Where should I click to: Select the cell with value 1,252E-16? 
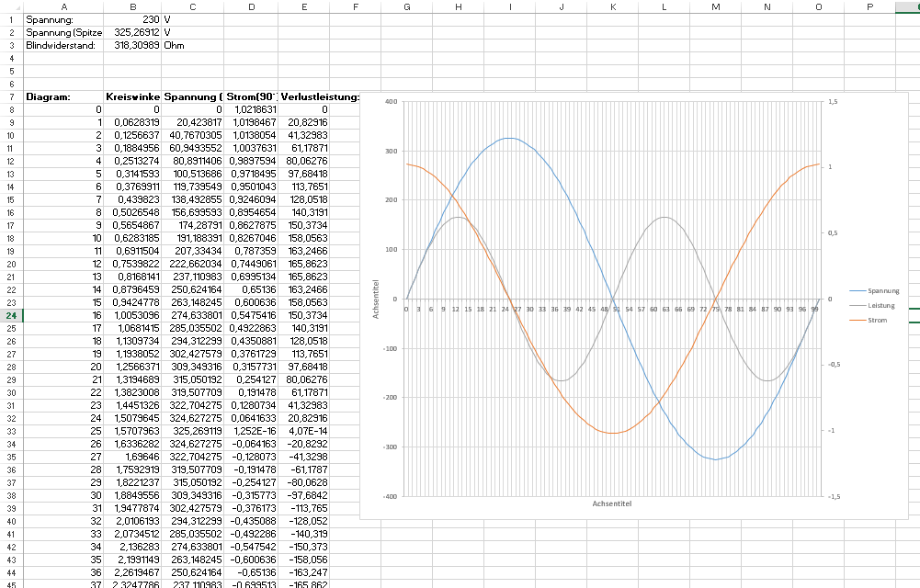pyautogui.click(x=251, y=431)
